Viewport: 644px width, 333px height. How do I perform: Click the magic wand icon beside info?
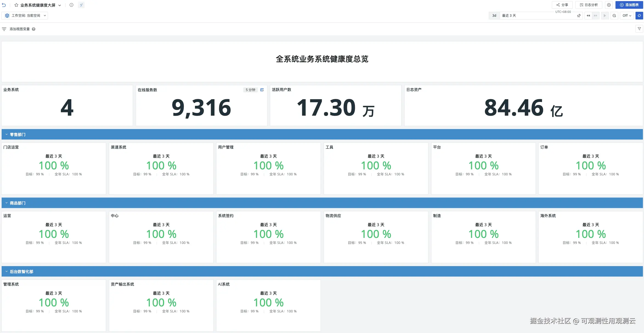tap(81, 5)
